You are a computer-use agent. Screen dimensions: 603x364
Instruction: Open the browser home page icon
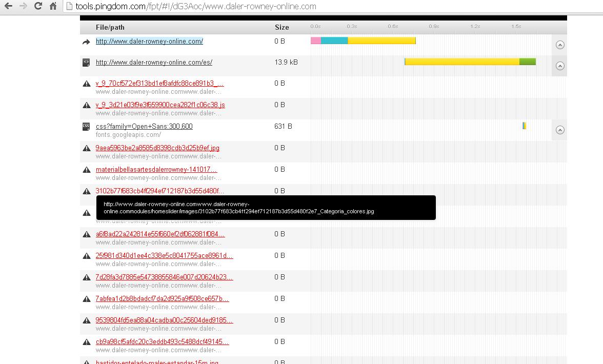tap(53, 6)
